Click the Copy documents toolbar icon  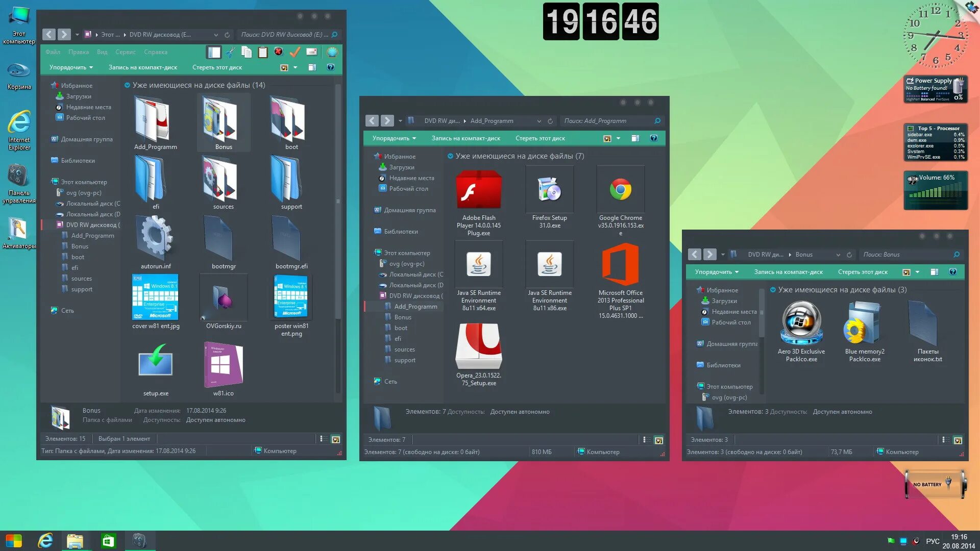(247, 52)
